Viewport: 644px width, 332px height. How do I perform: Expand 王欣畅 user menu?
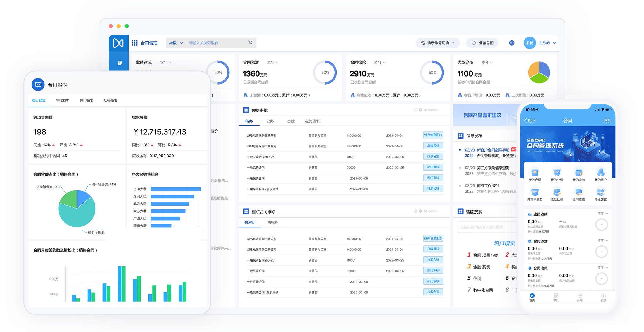click(547, 43)
